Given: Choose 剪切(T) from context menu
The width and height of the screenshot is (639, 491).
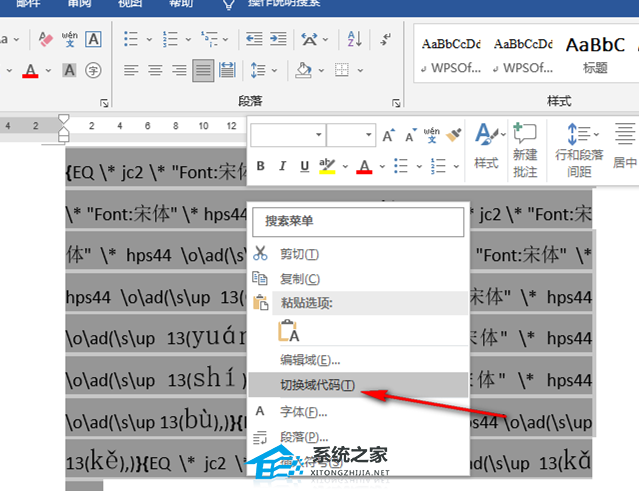Looking at the screenshot, I should [358, 254].
